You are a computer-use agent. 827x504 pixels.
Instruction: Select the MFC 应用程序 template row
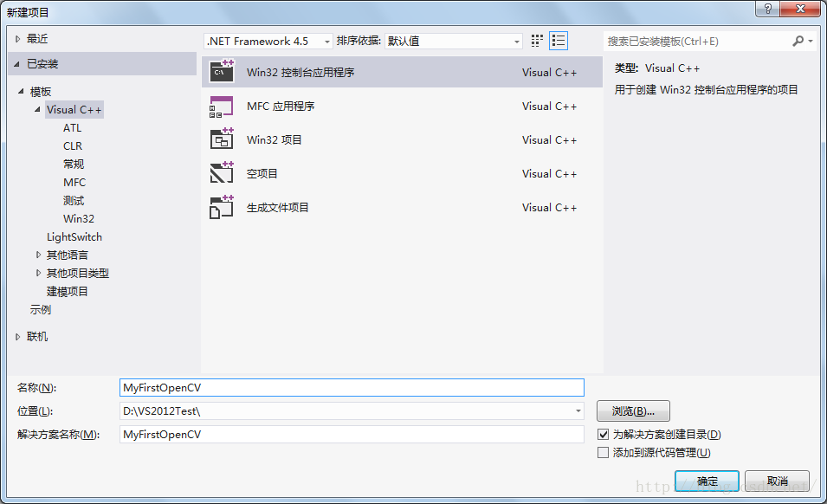click(x=402, y=107)
